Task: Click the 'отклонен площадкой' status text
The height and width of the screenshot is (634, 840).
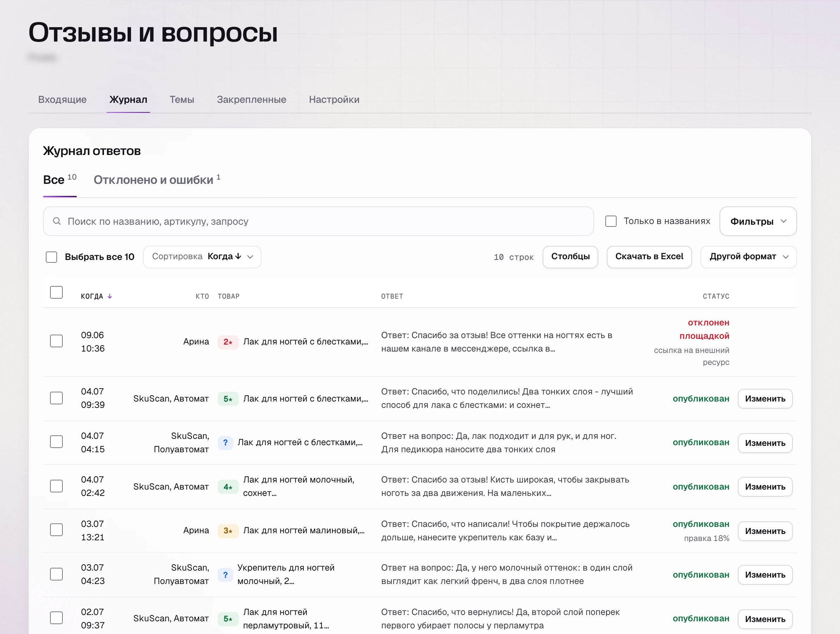Action: pos(704,329)
